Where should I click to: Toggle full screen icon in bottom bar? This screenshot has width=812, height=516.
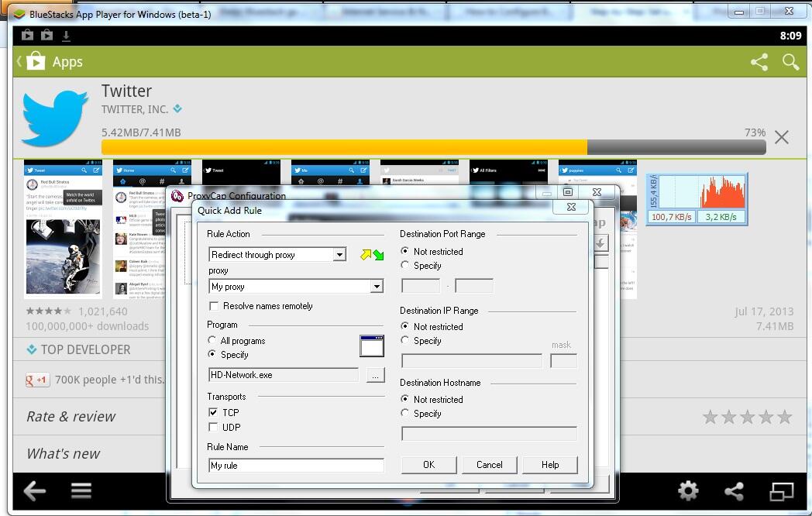782,491
